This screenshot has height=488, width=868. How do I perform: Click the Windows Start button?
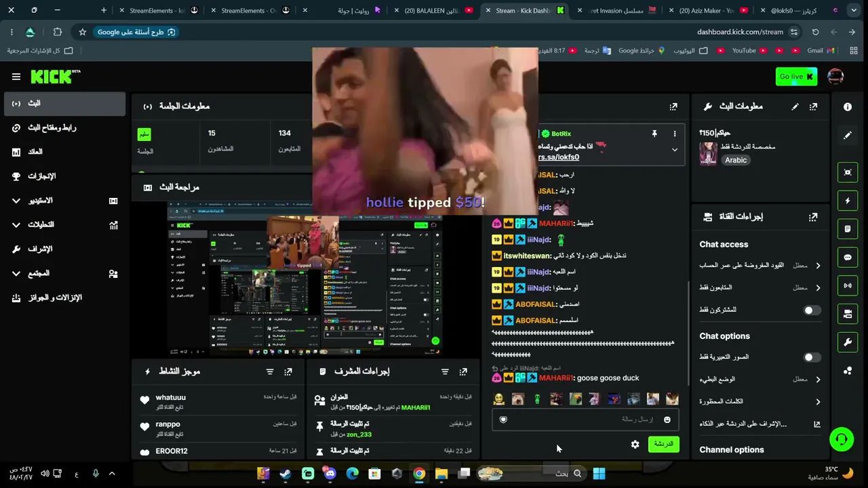599,474
